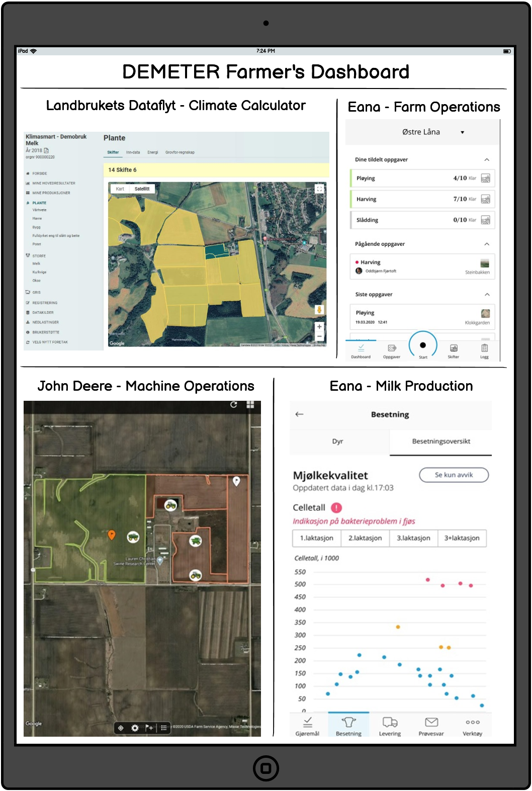
Task: Open the list view on John Deere map
Action: 164,728
